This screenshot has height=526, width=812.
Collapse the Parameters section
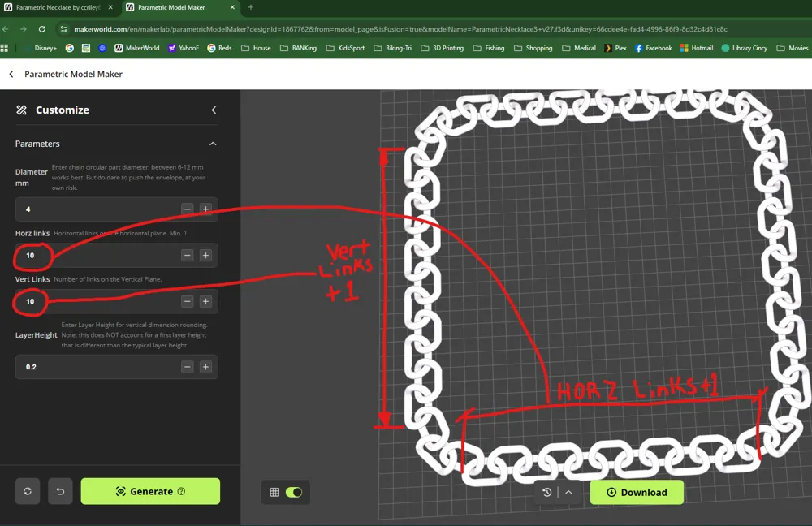pos(213,144)
